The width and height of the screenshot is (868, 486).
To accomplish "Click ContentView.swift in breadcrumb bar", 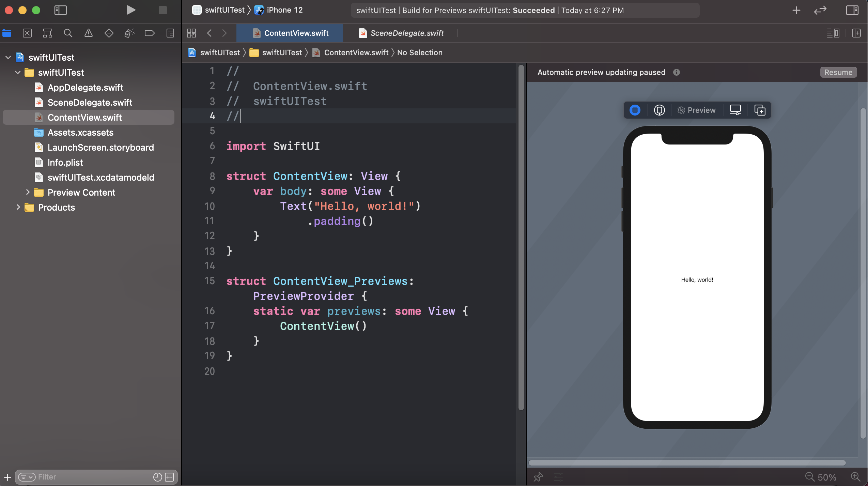I will [x=351, y=52].
